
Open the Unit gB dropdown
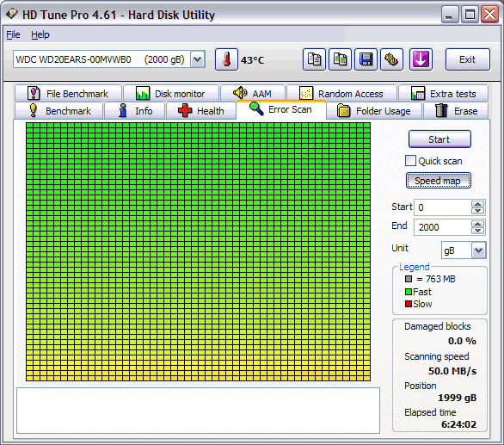(478, 250)
